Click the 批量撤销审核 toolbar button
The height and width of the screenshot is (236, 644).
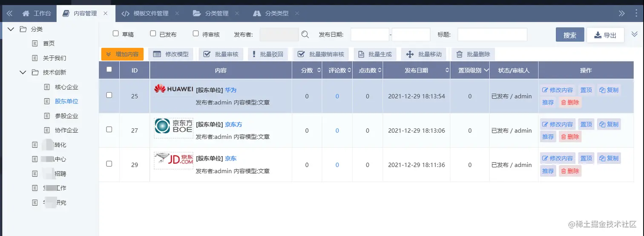click(x=321, y=54)
